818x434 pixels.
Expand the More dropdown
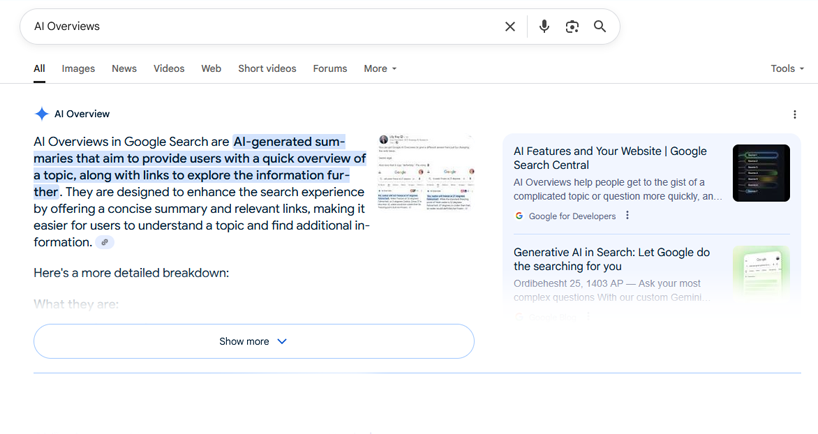[x=380, y=68]
